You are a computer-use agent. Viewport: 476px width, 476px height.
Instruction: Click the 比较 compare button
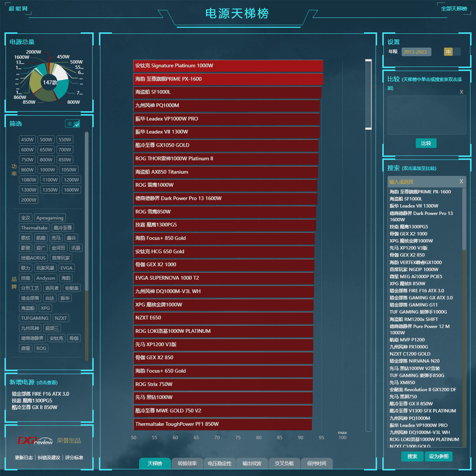(x=426, y=143)
